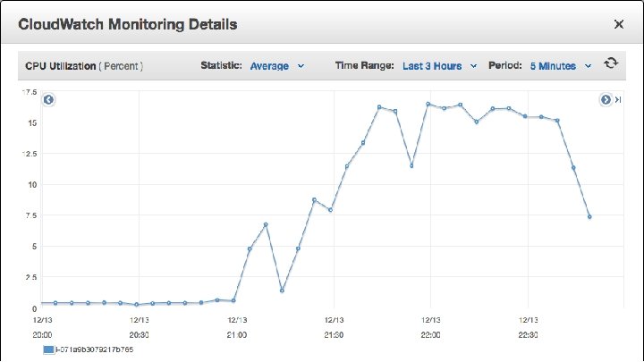The height and width of the screenshot is (362, 644).
Task: Click the CPU Utilization title text
Action: tap(61, 66)
